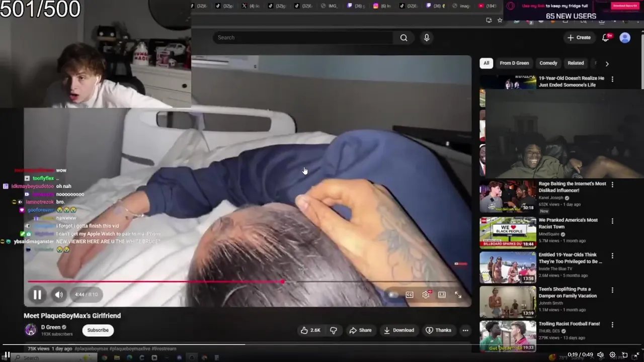Click the search magnifier button

pyautogui.click(x=404, y=38)
